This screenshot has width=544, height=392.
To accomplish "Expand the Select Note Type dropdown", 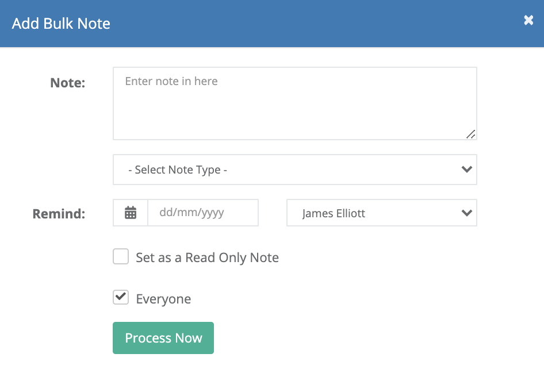I will click(x=295, y=170).
